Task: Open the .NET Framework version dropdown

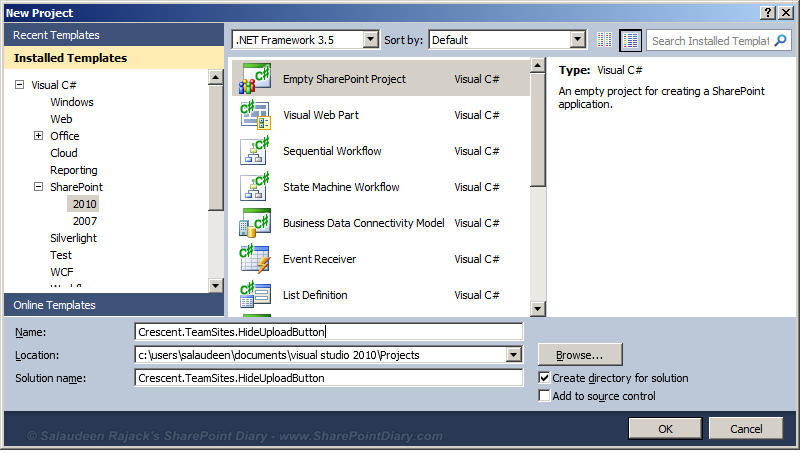Action: pos(371,39)
